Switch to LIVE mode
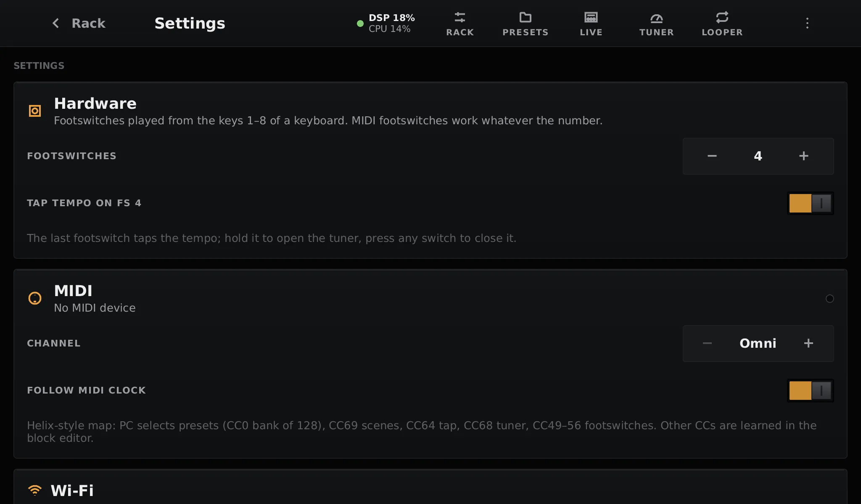The image size is (861, 504). 591,24
